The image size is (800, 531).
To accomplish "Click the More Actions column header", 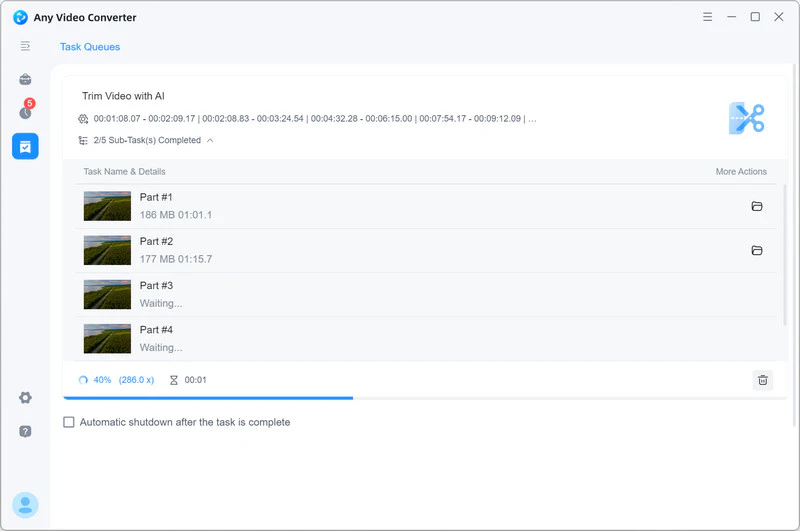I will tap(741, 172).
